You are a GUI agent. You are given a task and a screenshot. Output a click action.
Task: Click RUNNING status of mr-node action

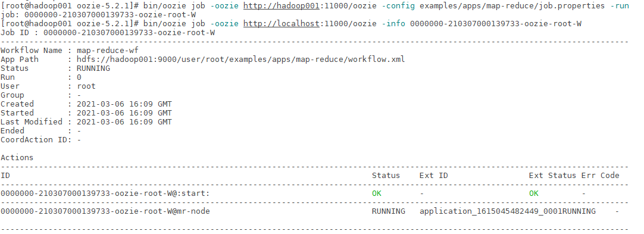pyautogui.click(x=388, y=211)
